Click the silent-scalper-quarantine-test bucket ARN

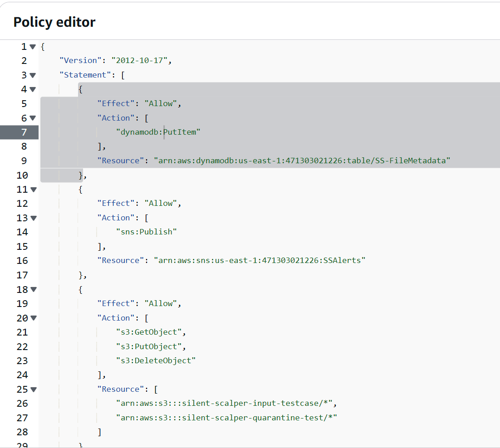coord(226,418)
